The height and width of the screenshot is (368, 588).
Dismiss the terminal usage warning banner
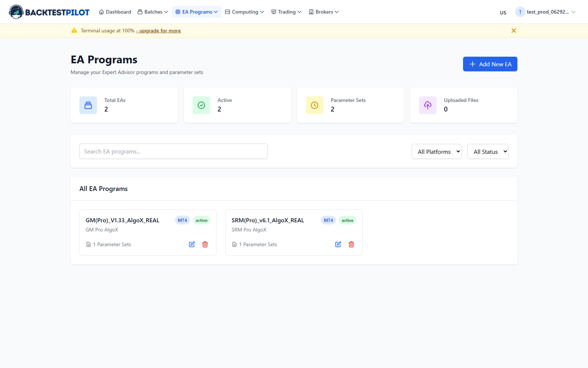tap(514, 31)
